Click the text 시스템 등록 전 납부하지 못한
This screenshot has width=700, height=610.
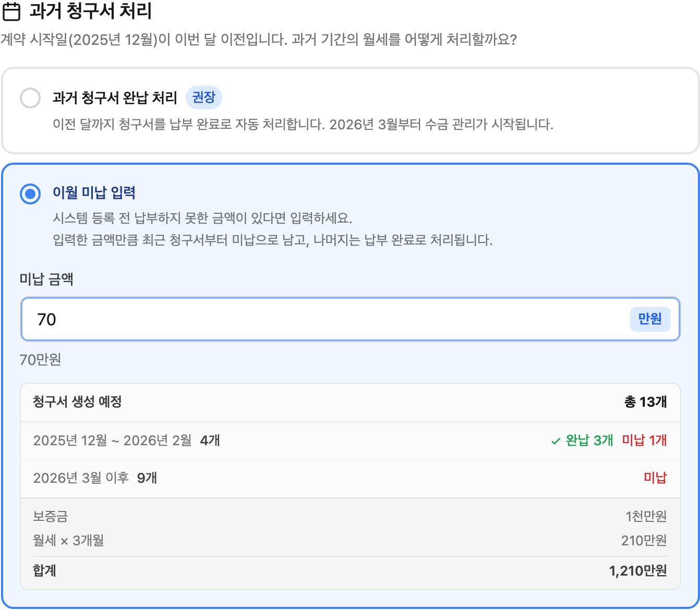[203, 218]
